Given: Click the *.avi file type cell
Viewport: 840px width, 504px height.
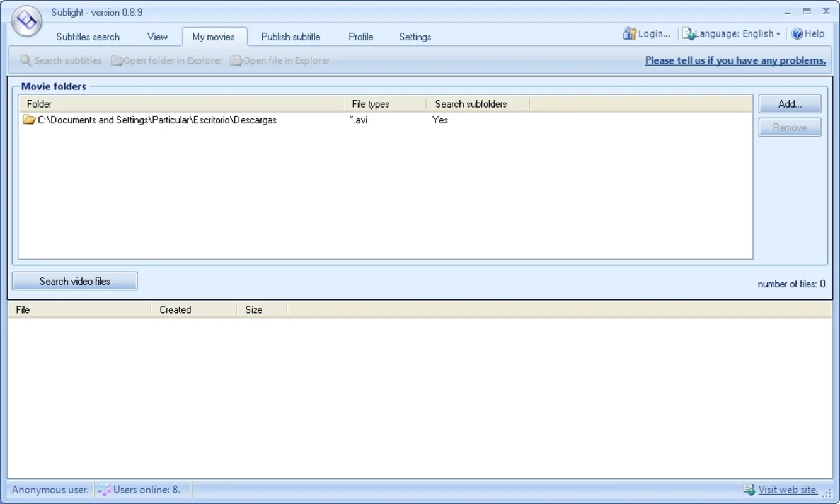Looking at the screenshot, I should 359,120.
